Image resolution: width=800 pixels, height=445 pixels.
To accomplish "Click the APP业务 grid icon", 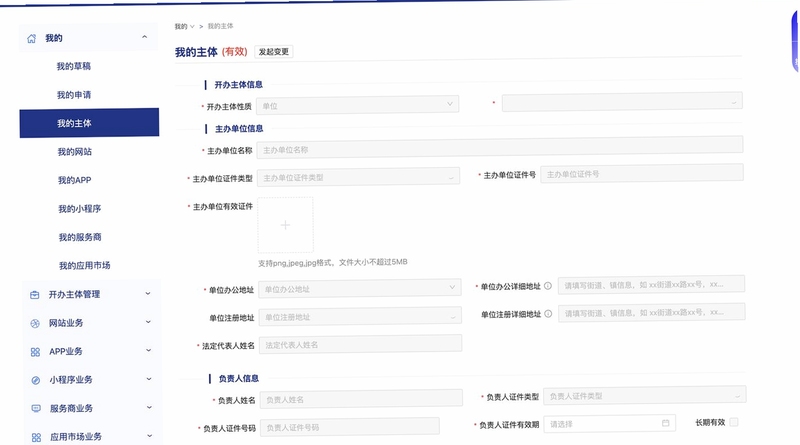I will pyautogui.click(x=35, y=352).
